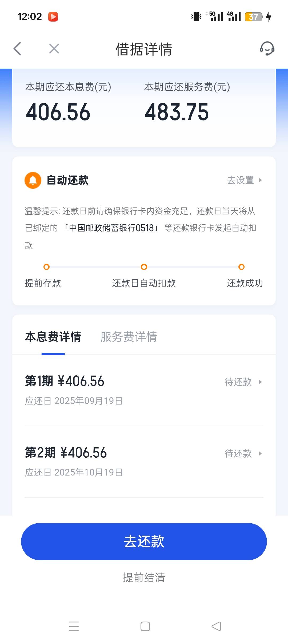Tap the 还款日自动扣款 step marker
The image size is (288, 644).
click(x=144, y=267)
